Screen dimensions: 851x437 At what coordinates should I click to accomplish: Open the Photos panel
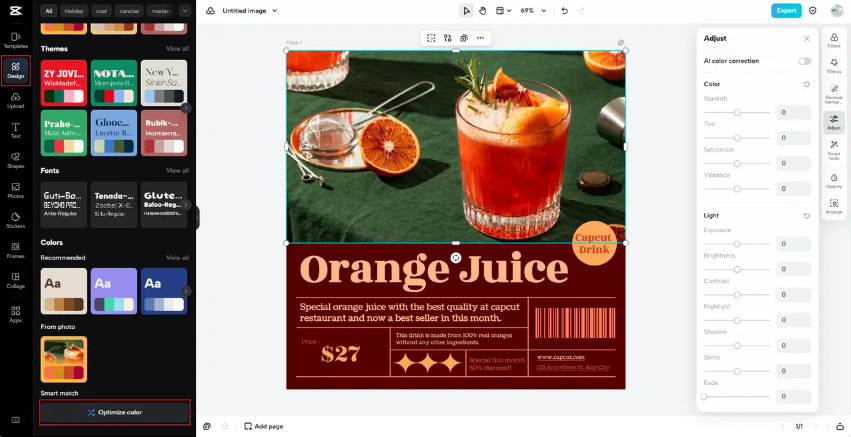(16, 191)
